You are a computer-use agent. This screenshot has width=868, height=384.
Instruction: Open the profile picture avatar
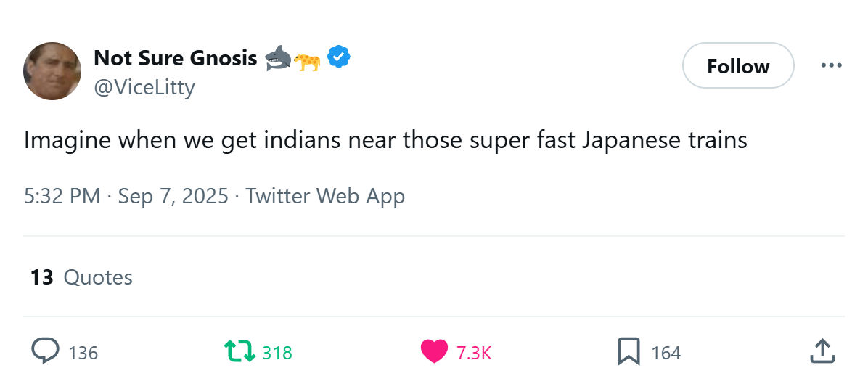pyautogui.click(x=52, y=70)
